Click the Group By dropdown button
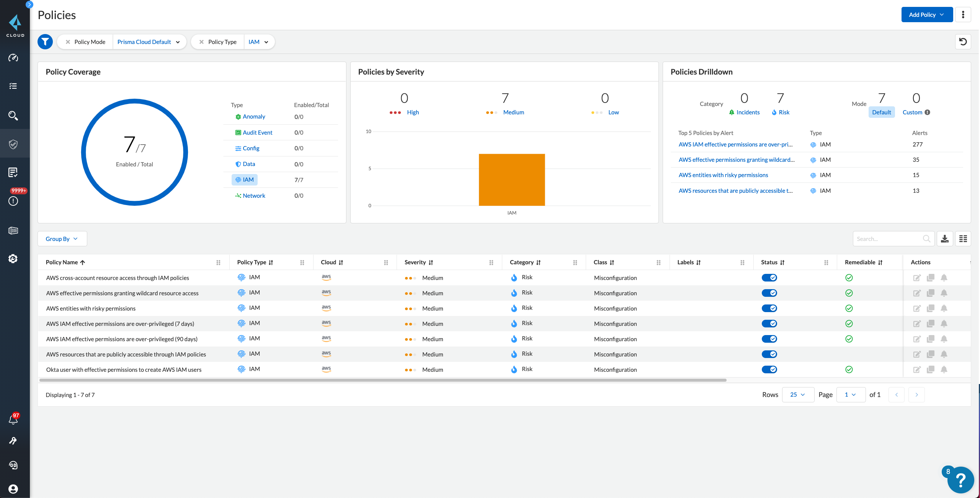980x498 pixels. 62,238
